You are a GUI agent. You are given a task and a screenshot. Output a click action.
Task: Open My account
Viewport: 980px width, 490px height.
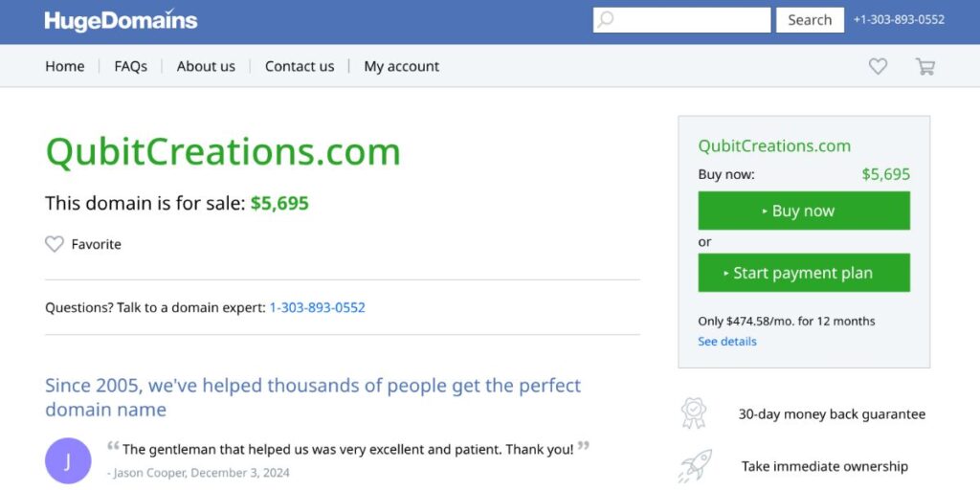tap(401, 66)
